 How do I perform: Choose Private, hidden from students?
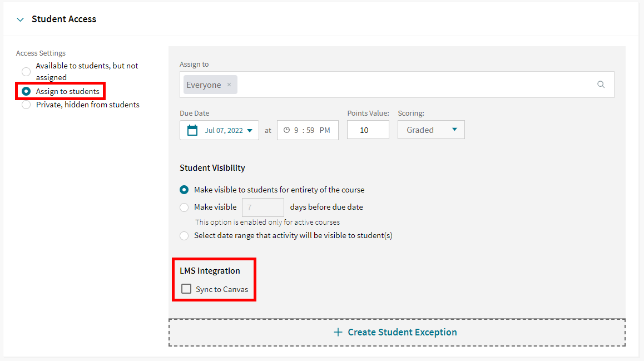click(x=26, y=104)
